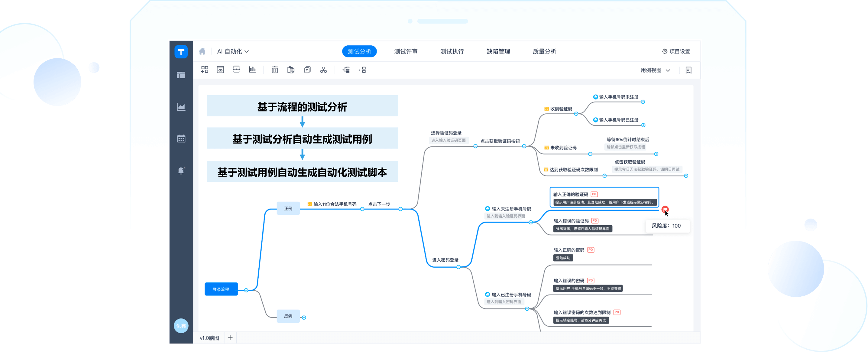This screenshot has width=868, height=352.
Task: Expand the 输入手机号码未注册 node
Action: [x=643, y=102]
